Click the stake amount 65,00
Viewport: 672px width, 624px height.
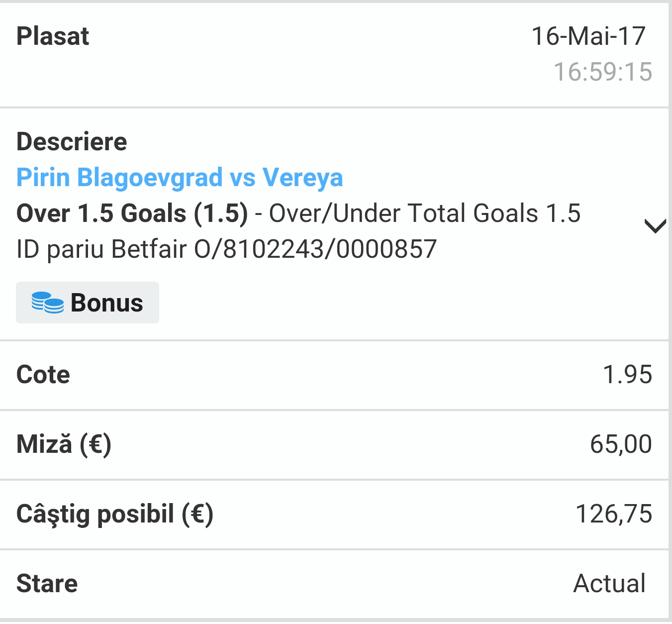[621, 444]
